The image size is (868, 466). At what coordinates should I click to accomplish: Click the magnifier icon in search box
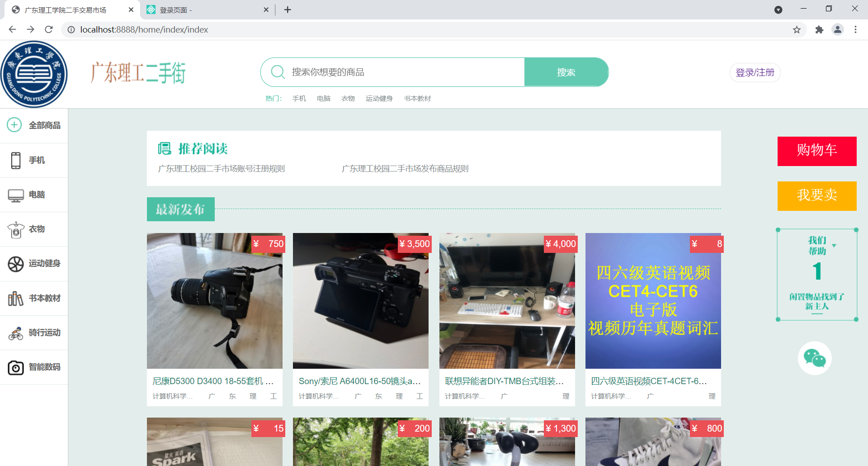pyautogui.click(x=278, y=72)
